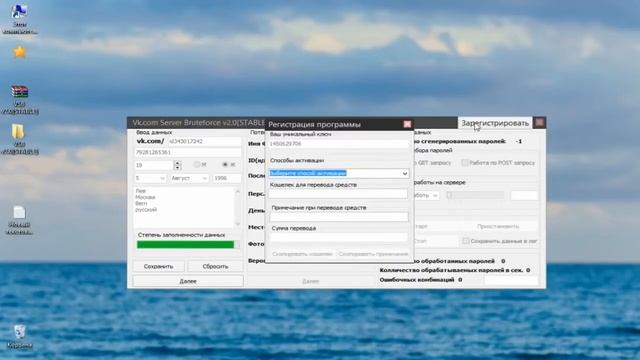Select the WinRAR archive icon on the desktop

(20, 91)
